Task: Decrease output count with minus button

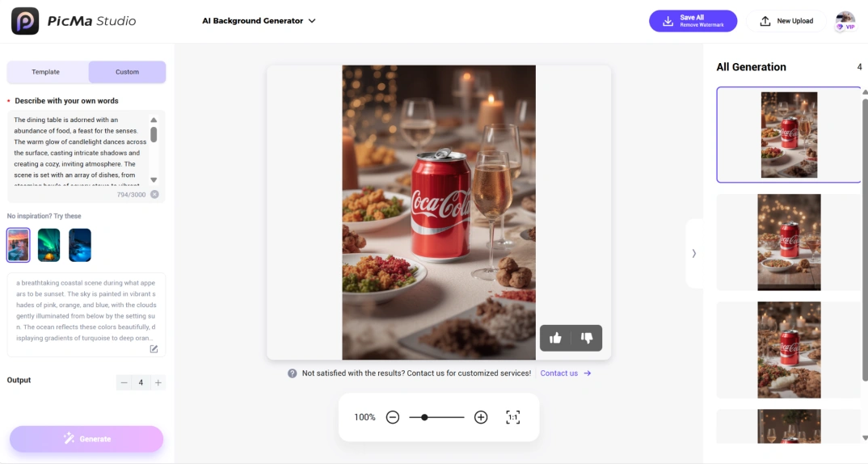Action: [x=124, y=382]
